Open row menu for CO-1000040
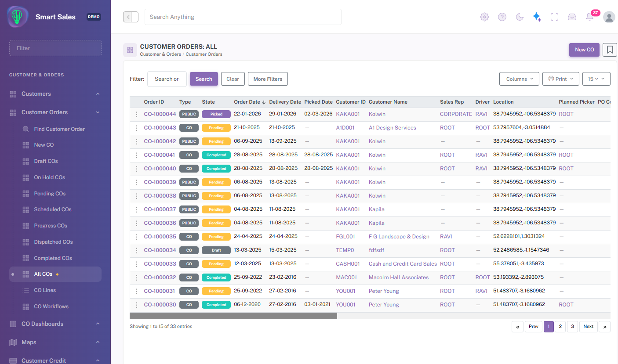This screenshot has width=618, height=364. [x=136, y=169]
